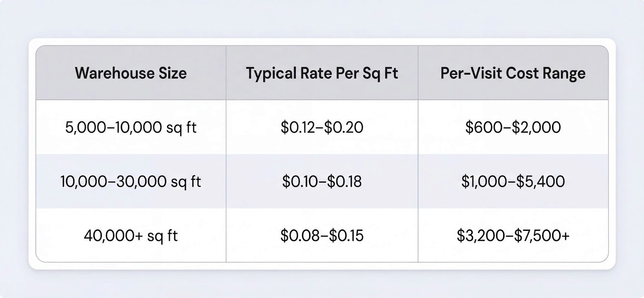Click the $1,000–$5,400 cost cell
This screenshot has width=644, height=298.
(513, 181)
